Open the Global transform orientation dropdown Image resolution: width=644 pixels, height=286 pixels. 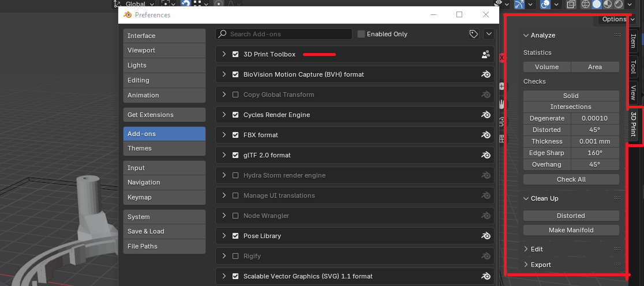tap(134, 3)
